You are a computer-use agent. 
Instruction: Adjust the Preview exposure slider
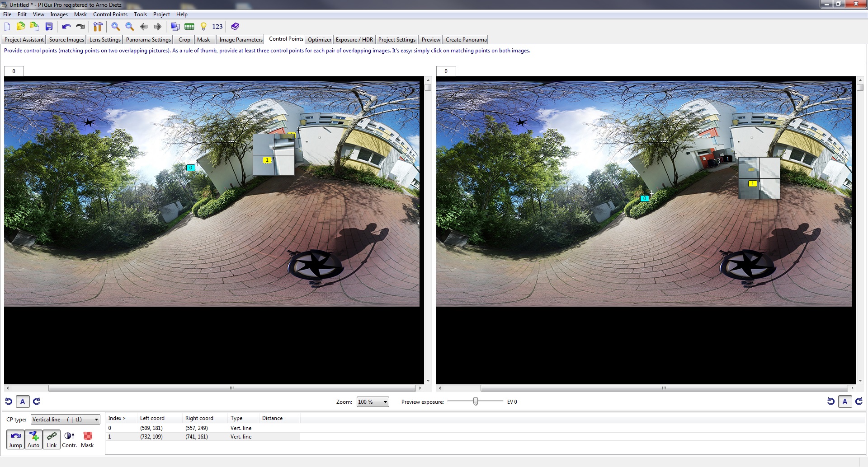point(476,402)
